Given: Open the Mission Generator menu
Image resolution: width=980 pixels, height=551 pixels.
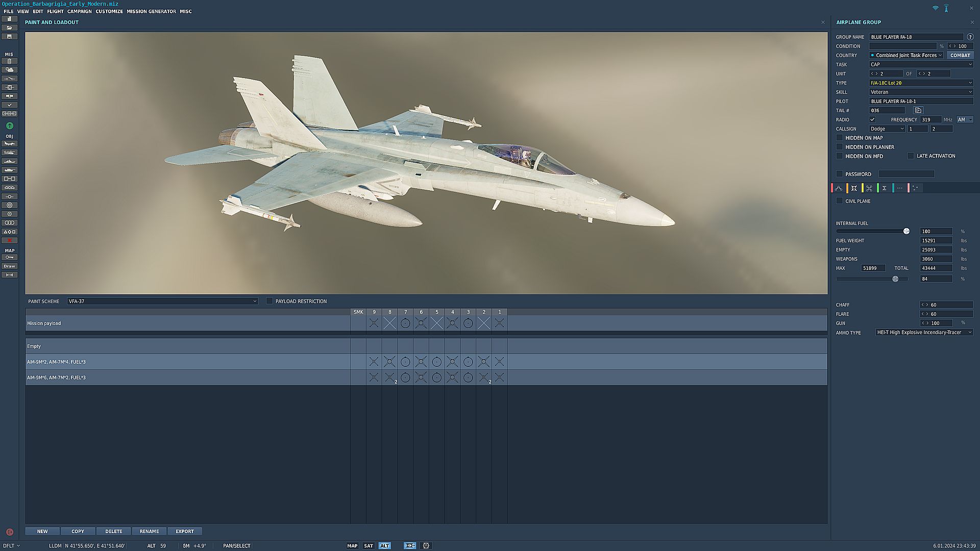Looking at the screenshot, I should point(151,11).
